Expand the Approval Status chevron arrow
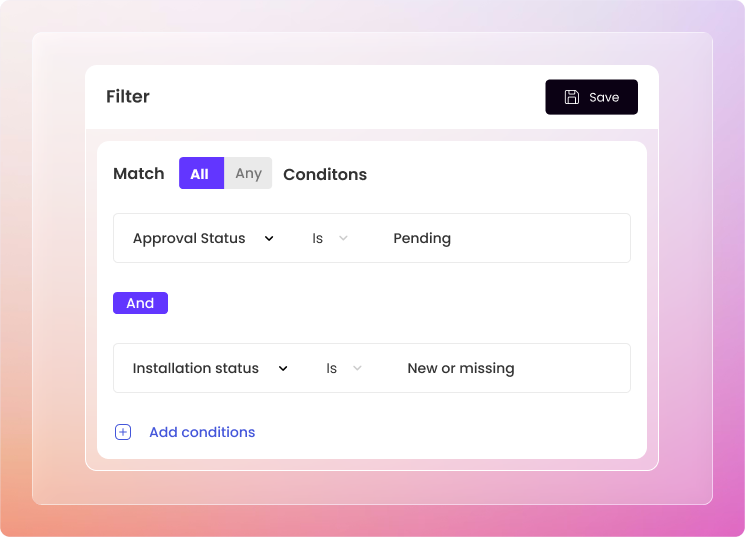This screenshot has width=745, height=537. point(268,239)
